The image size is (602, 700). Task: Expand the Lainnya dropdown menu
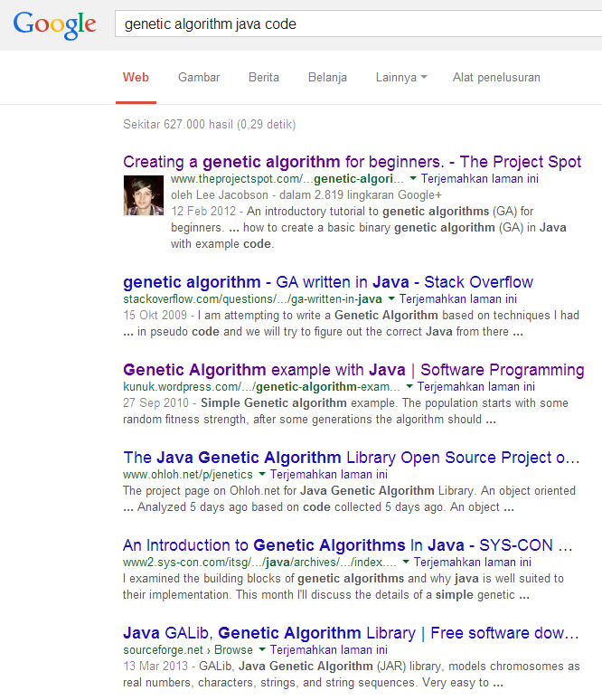(x=401, y=78)
